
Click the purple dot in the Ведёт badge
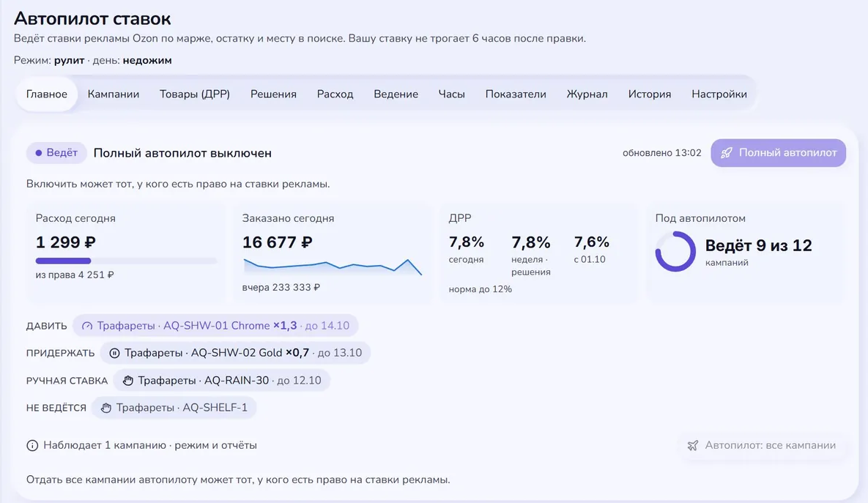click(x=39, y=153)
